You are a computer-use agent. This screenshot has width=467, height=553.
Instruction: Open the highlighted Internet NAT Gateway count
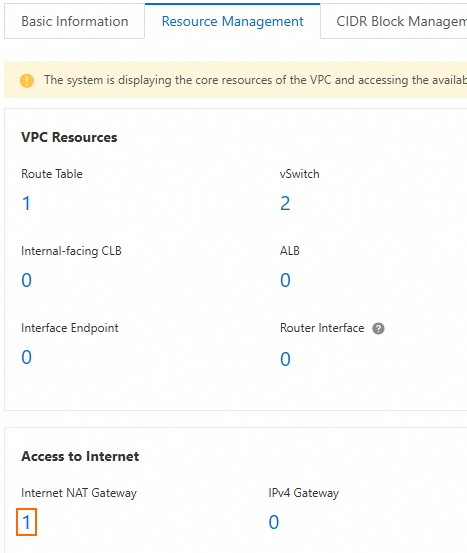(x=26, y=522)
